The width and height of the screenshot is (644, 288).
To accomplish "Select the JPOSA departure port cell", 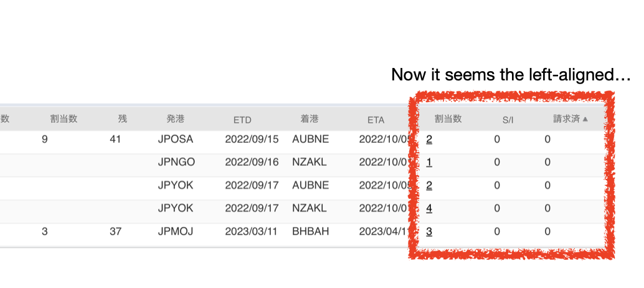I will point(176,139).
